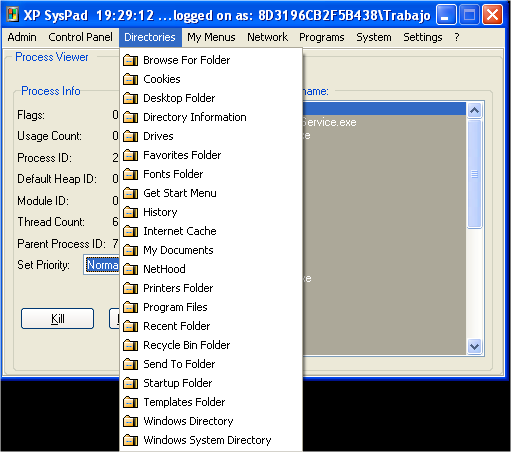Click the Internet Cache folder icon
The image size is (511, 452).
(x=130, y=231)
